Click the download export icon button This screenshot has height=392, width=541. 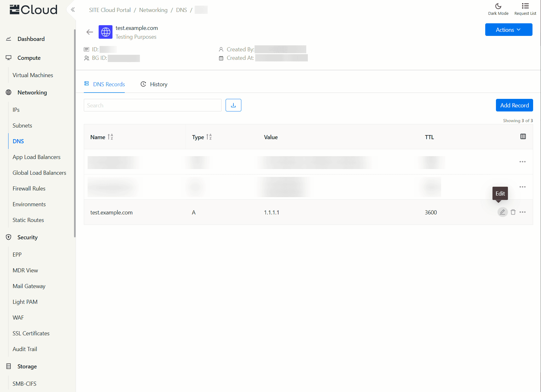[x=233, y=105]
